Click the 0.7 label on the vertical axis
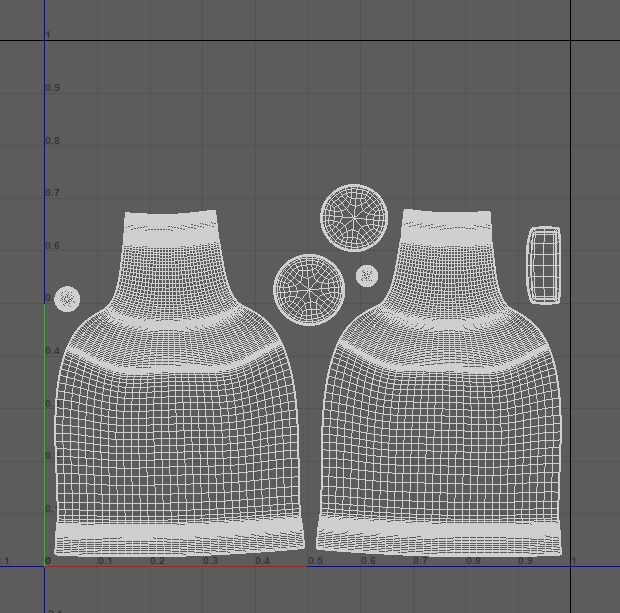Image resolution: width=620 pixels, height=613 pixels. pyautogui.click(x=53, y=193)
